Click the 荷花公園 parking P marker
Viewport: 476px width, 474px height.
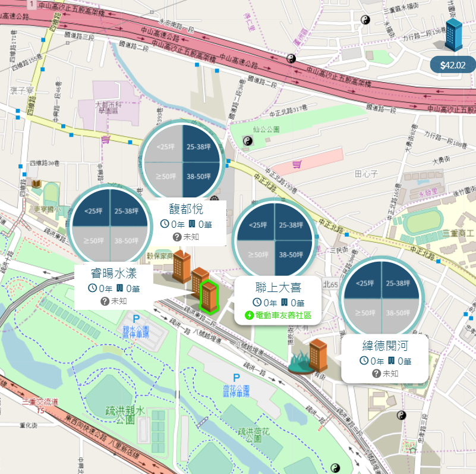[236, 378]
